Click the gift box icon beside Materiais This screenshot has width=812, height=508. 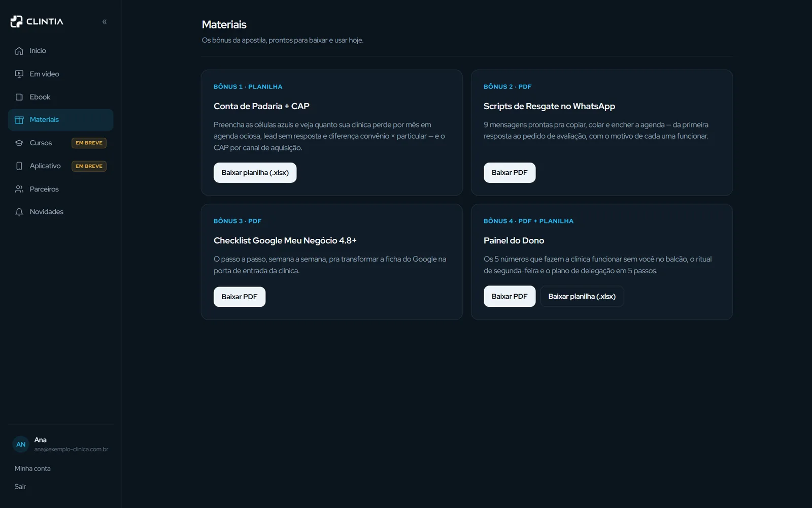[19, 120]
